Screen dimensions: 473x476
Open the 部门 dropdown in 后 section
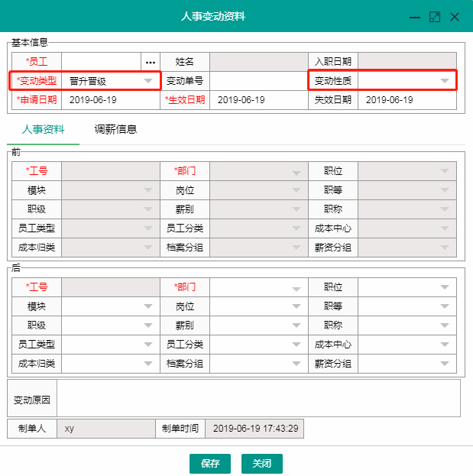296,288
